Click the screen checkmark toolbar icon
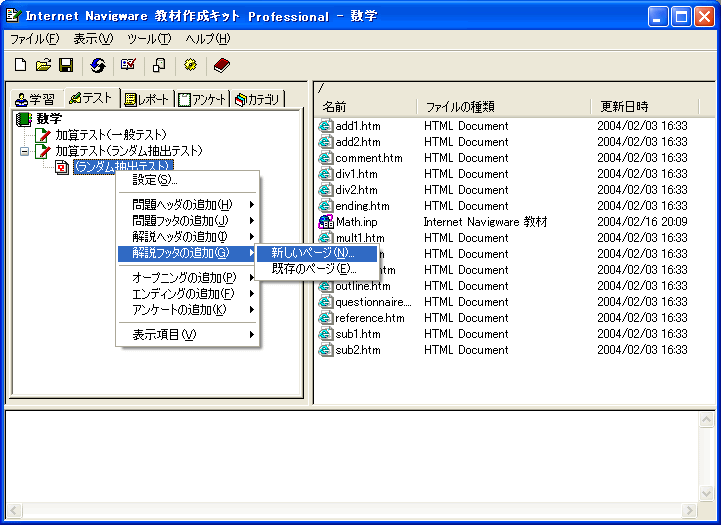721x525 pixels. (x=128, y=64)
